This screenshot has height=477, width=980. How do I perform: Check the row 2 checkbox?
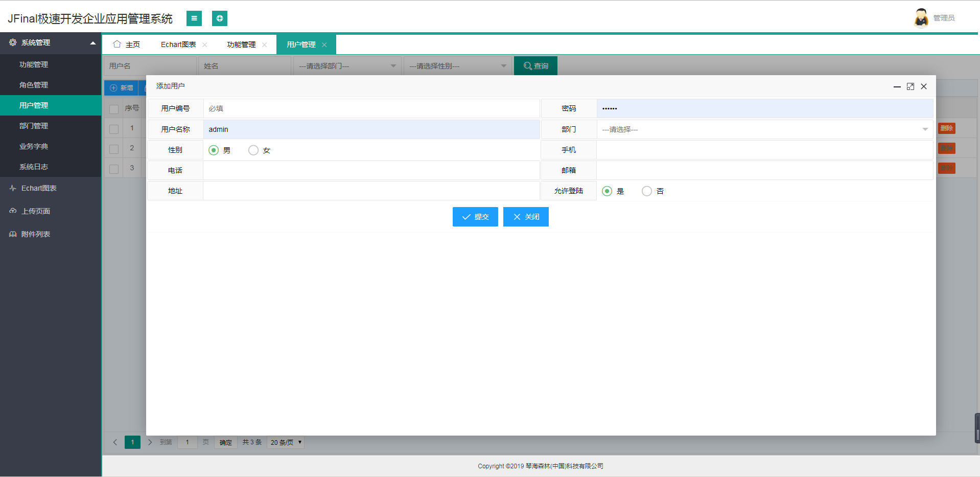pos(114,149)
